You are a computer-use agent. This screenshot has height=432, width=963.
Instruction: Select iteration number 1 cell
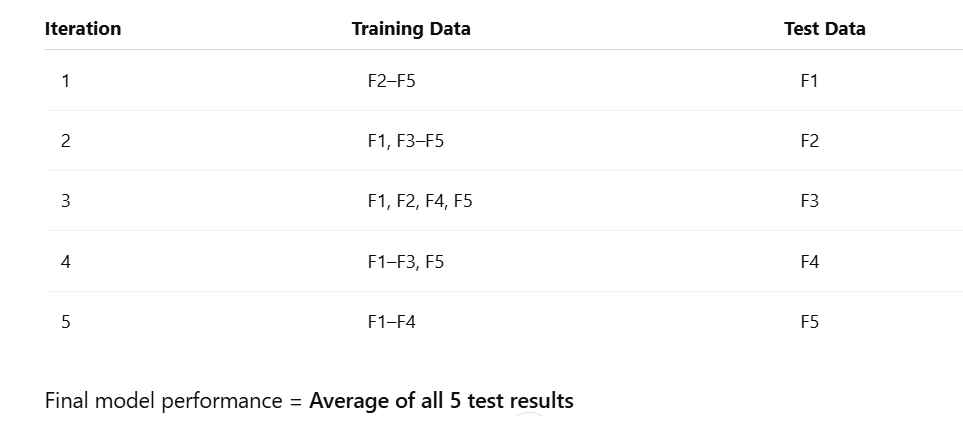coord(65,81)
